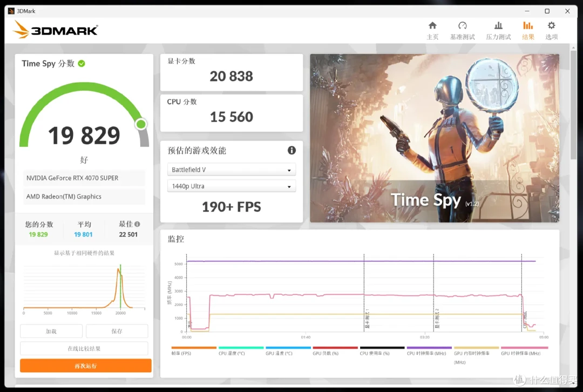Screen dimensions: 583x392
Task: Toggle the GPU 时钟频率 (MHz) legend series
Action: pos(524,351)
